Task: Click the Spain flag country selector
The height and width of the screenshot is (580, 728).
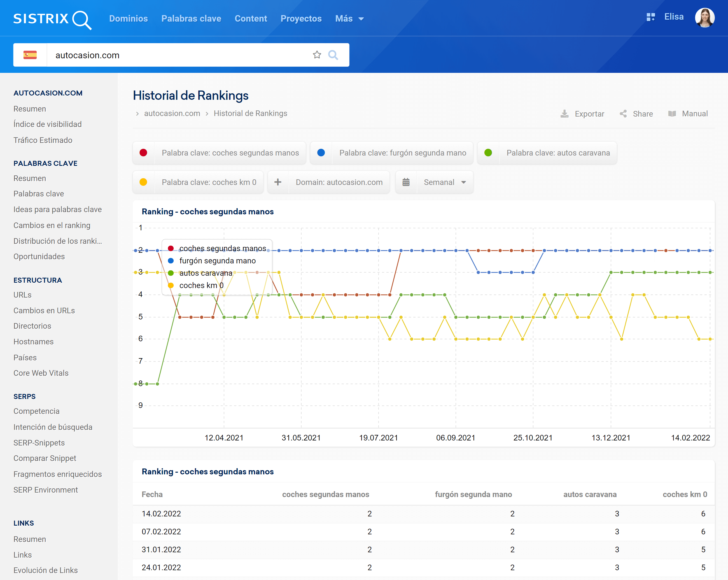Action: (30, 55)
